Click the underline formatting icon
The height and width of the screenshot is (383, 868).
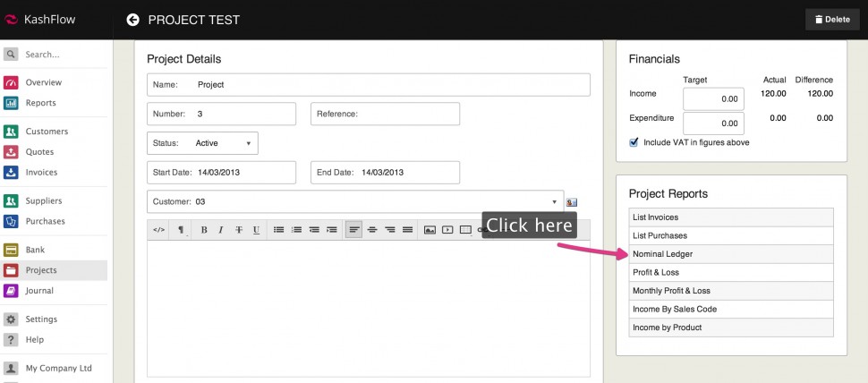tap(256, 230)
